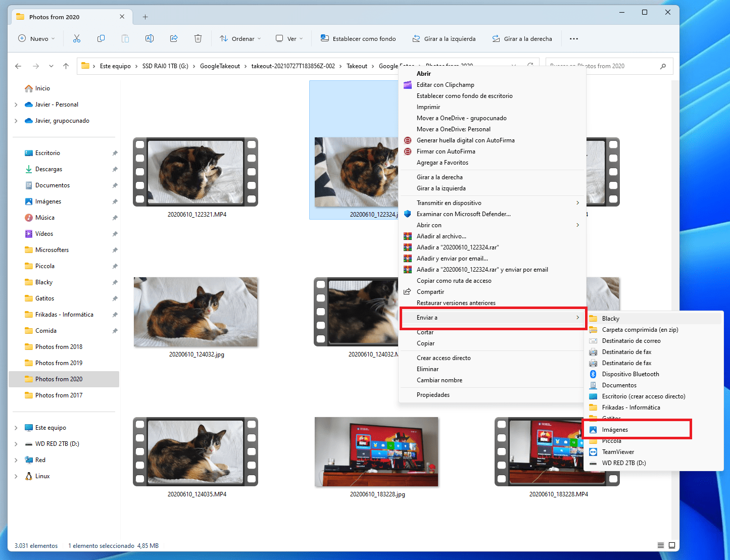Click Este equipo in address breadcrumb

115,66
